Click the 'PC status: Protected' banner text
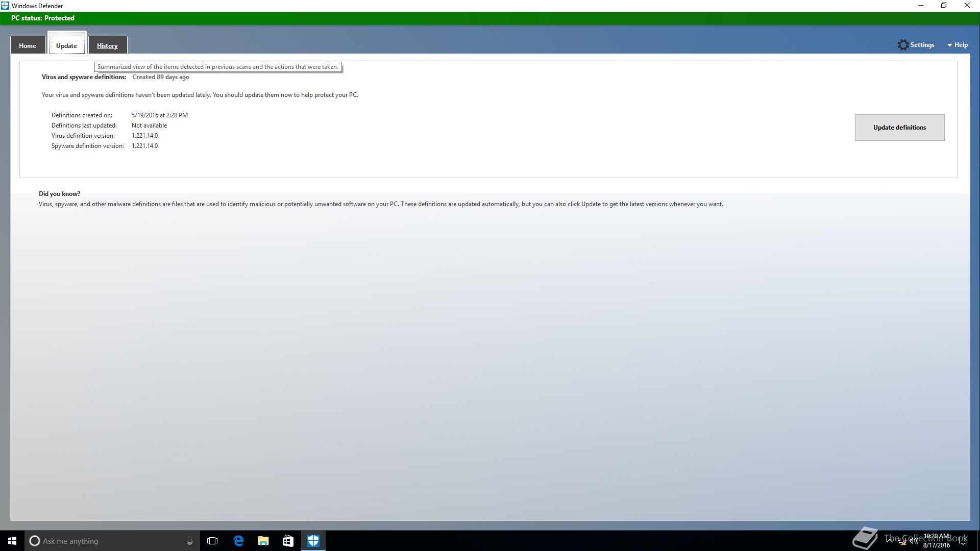This screenshot has height=551, width=980. 43,18
